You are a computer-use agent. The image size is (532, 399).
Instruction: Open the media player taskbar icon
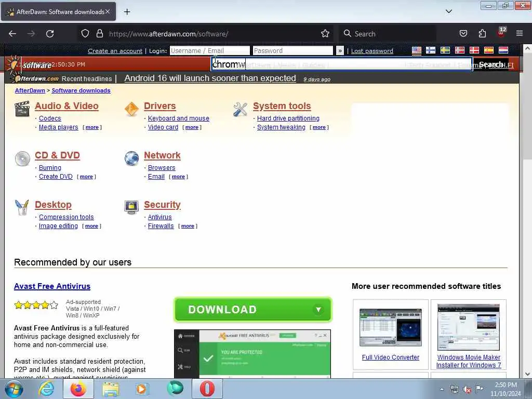(141, 389)
